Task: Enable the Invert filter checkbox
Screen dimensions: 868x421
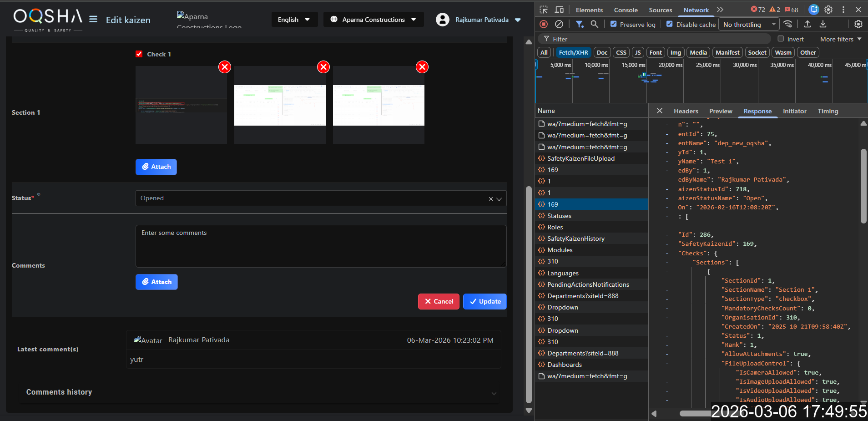Action: click(781, 39)
